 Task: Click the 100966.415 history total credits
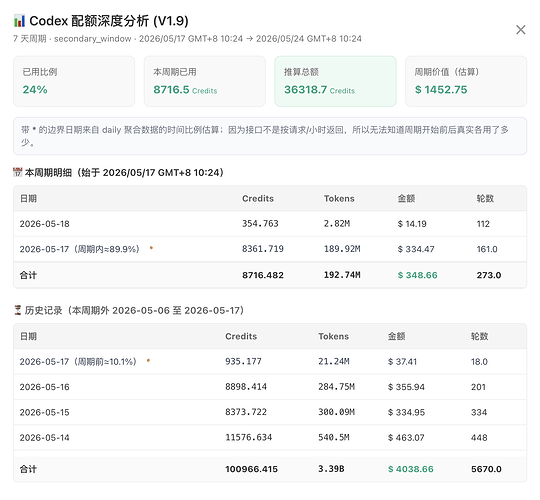[x=251, y=469]
